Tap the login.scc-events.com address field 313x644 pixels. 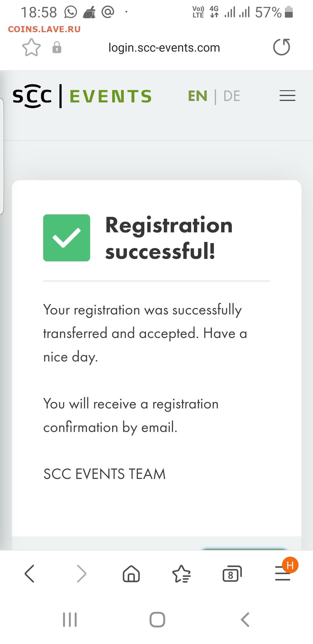(164, 48)
